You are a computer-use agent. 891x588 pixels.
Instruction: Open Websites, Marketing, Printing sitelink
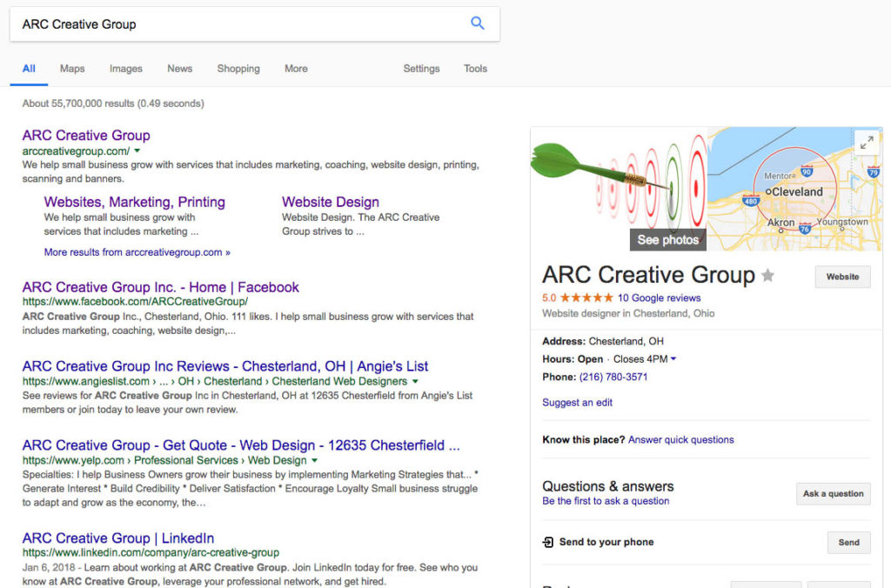[134, 202]
